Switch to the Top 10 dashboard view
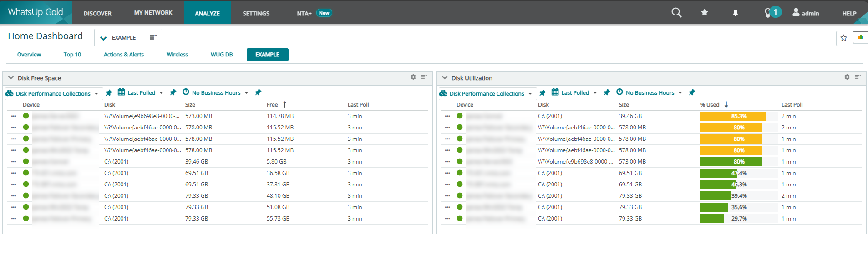868x267 pixels. (x=72, y=55)
